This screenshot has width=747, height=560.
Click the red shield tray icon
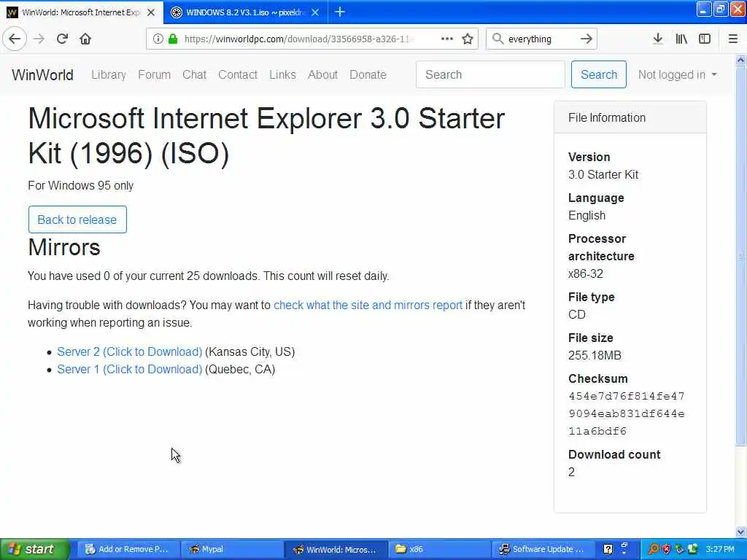point(667,550)
